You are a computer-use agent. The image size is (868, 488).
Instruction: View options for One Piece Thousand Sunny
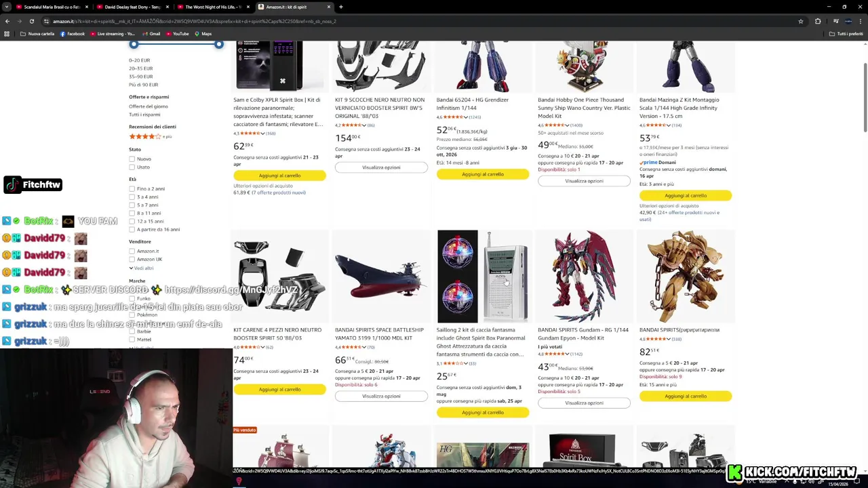tap(584, 181)
